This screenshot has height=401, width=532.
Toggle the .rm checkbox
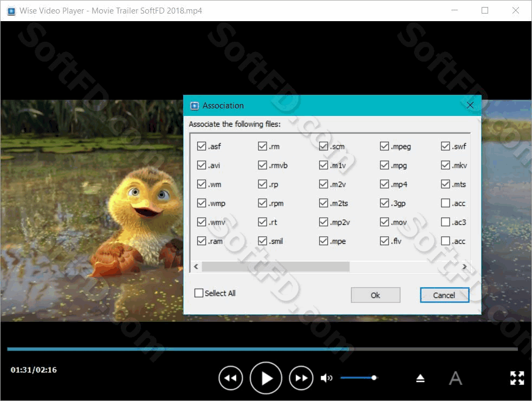pos(263,146)
